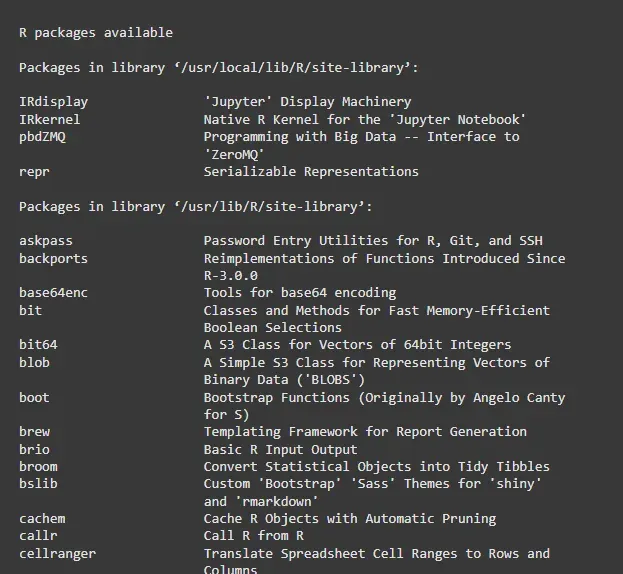Click the askpass package name

[x=45, y=240]
